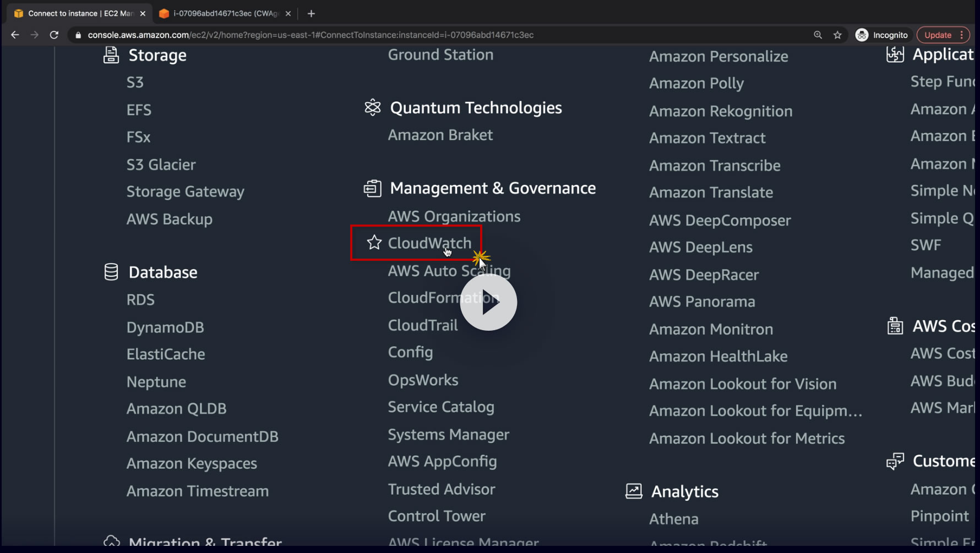Click the zoom magnifier icon in address bar

[818, 35]
